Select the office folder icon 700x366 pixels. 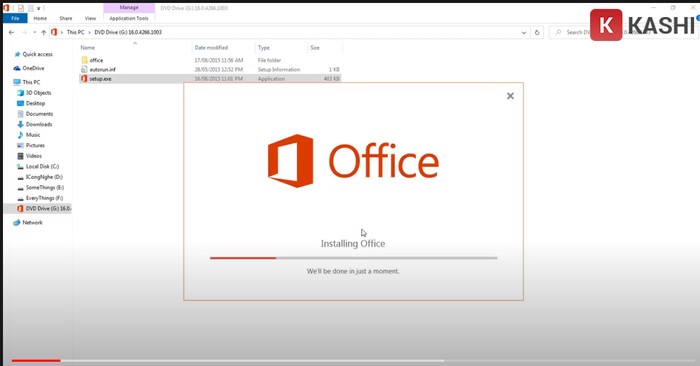[x=84, y=60]
